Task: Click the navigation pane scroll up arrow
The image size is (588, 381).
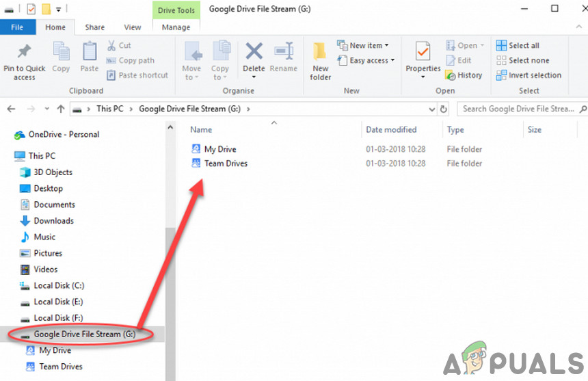Action: (170, 128)
